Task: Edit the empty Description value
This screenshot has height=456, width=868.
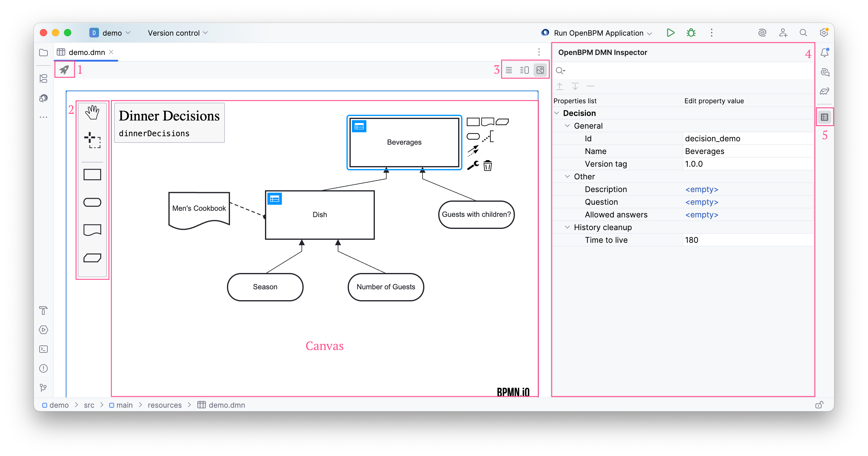Action: point(748,189)
